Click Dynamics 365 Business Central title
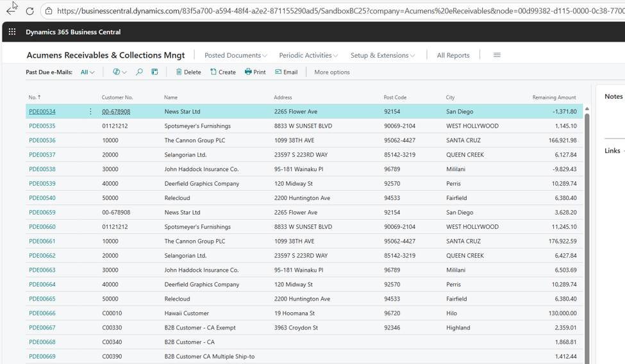The height and width of the screenshot is (364, 625). tap(73, 32)
